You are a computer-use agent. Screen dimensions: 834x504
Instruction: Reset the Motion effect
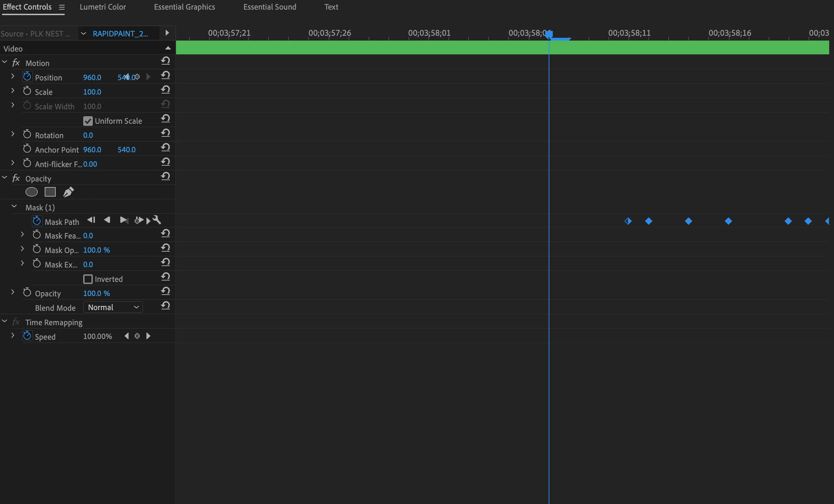click(165, 61)
